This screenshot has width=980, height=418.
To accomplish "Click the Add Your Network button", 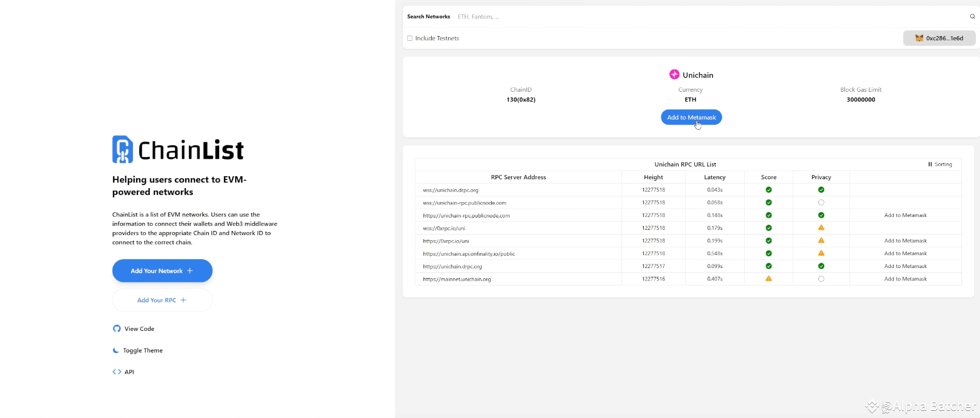I will pos(162,271).
